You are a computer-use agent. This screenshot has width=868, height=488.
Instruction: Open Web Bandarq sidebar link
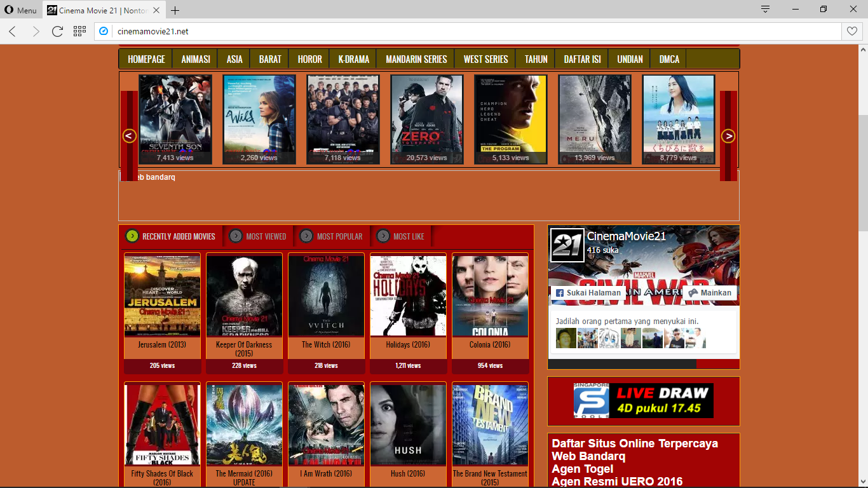tap(588, 456)
